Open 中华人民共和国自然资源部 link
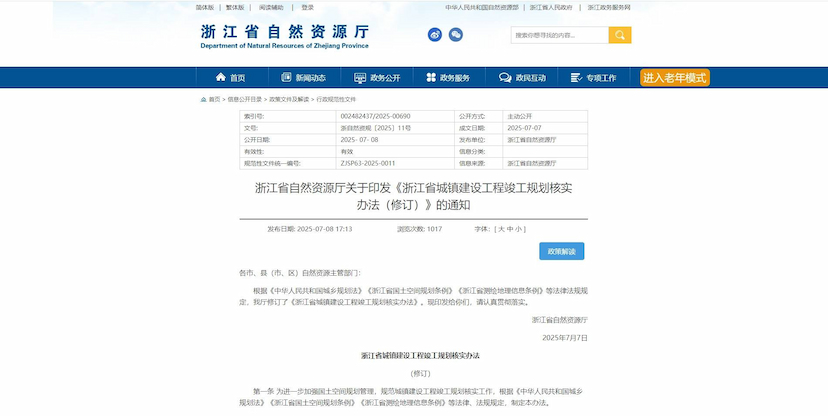 click(482, 7)
